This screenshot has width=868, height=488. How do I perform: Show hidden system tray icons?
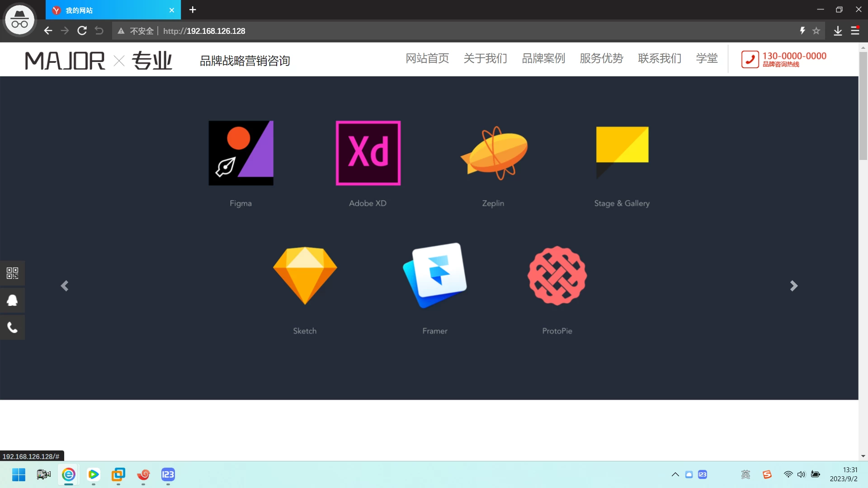point(675,474)
